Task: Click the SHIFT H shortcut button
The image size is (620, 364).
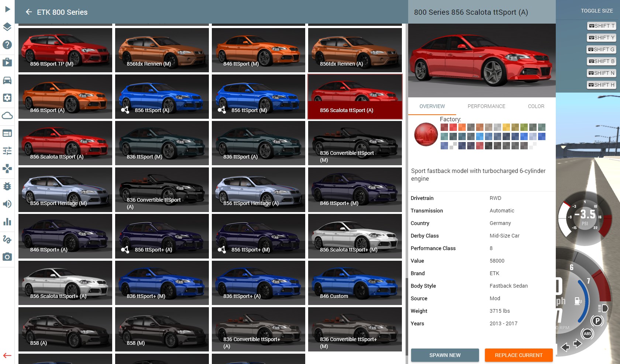Action: (602, 85)
